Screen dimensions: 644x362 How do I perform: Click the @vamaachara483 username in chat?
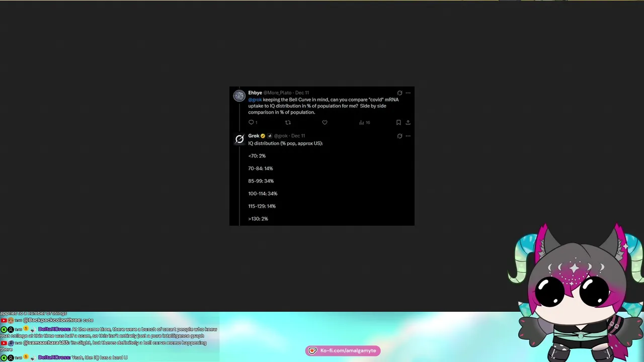coord(46,343)
